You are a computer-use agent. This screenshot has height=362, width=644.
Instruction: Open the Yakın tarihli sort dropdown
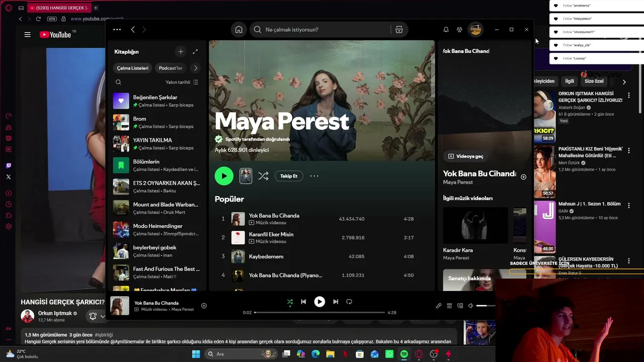(182, 82)
